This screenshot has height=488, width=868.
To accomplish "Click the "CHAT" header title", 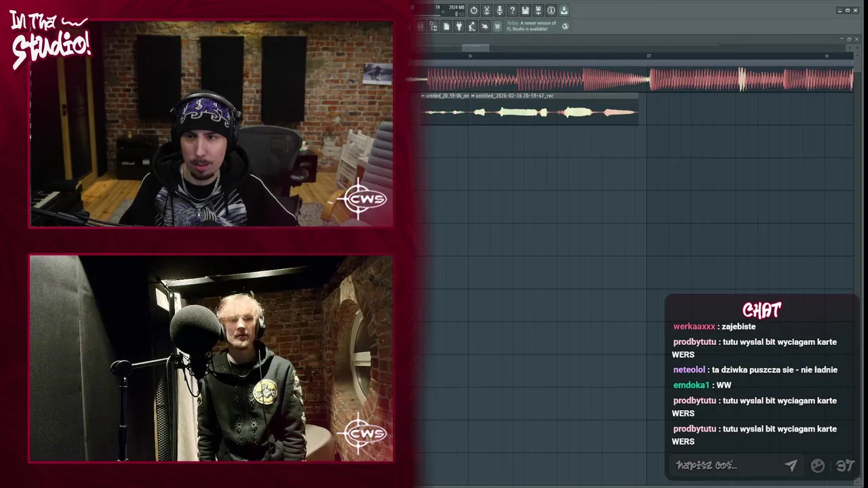I will 762,310.
